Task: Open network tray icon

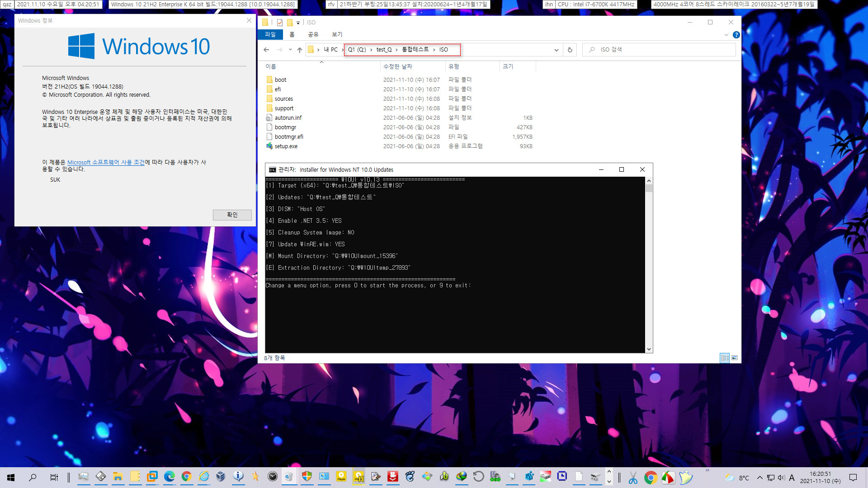Action: pos(770,478)
